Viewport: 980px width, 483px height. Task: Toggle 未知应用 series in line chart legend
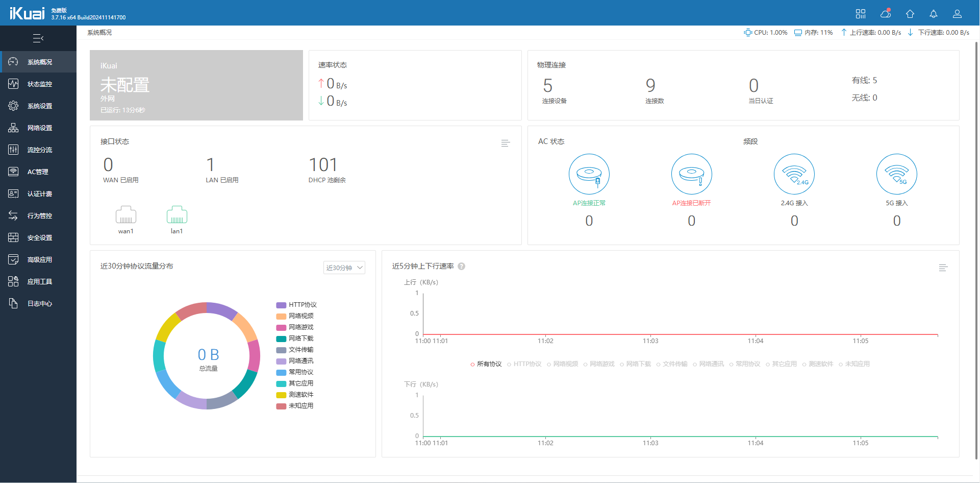coord(855,364)
